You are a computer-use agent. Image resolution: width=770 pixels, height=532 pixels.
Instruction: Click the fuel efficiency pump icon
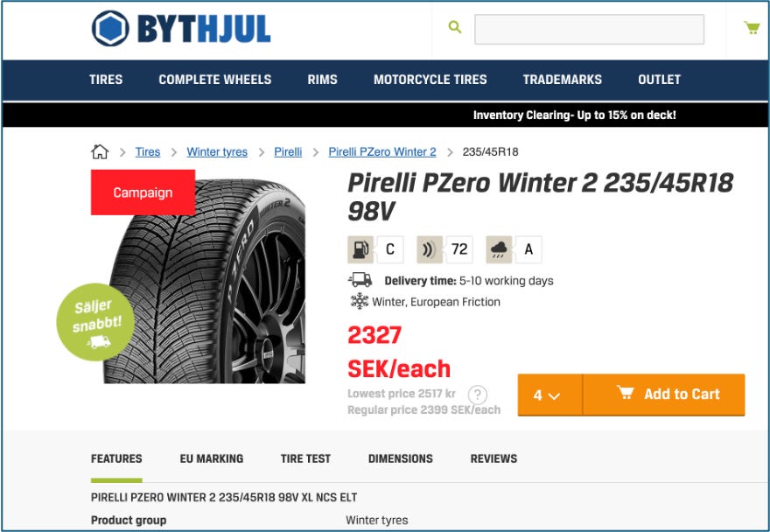point(360,249)
